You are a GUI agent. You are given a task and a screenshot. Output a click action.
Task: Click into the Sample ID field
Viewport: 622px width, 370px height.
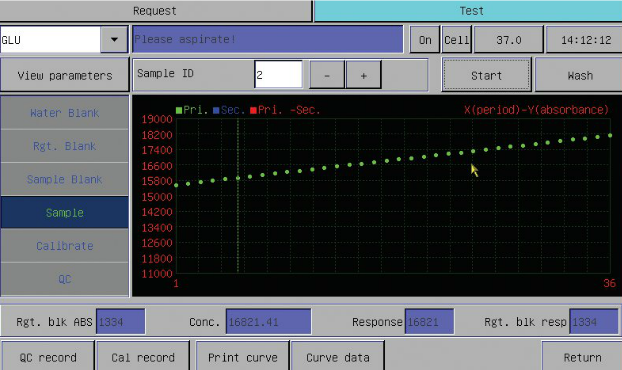[278, 74]
